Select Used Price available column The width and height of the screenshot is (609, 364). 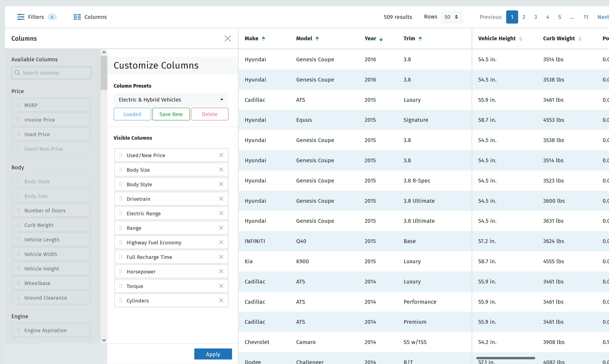[51, 134]
